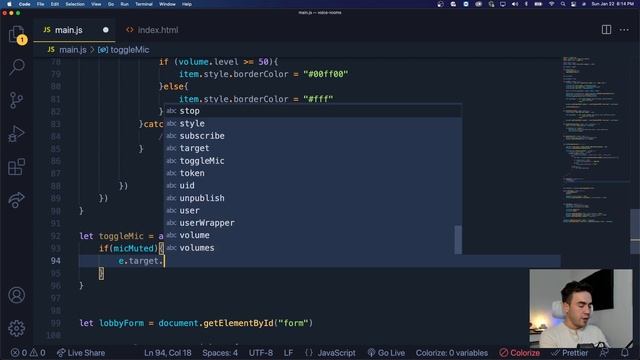Select the "uid" autocomplete suggestion
640x360 pixels.
(313, 186)
